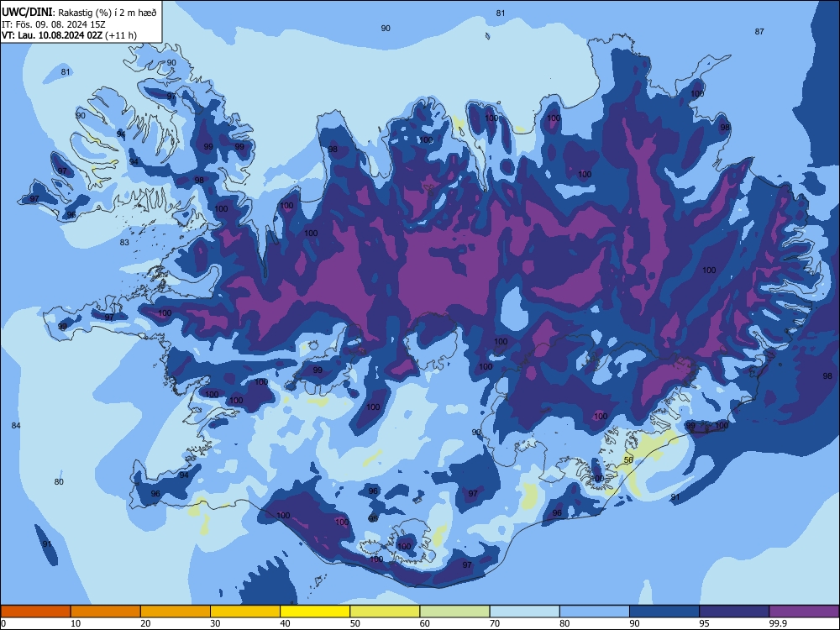This screenshot has width=840, height=630.
Task: Click the 'IT: Fös. 09. 08. 2024 15Z' line
Action: point(54,24)
